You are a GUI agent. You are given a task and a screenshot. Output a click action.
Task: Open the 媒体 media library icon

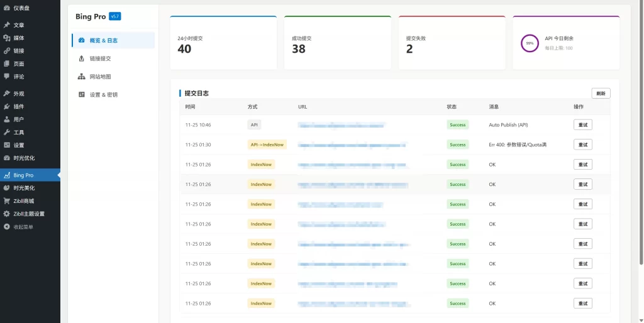pyautogui.click(x=6, y=38)
